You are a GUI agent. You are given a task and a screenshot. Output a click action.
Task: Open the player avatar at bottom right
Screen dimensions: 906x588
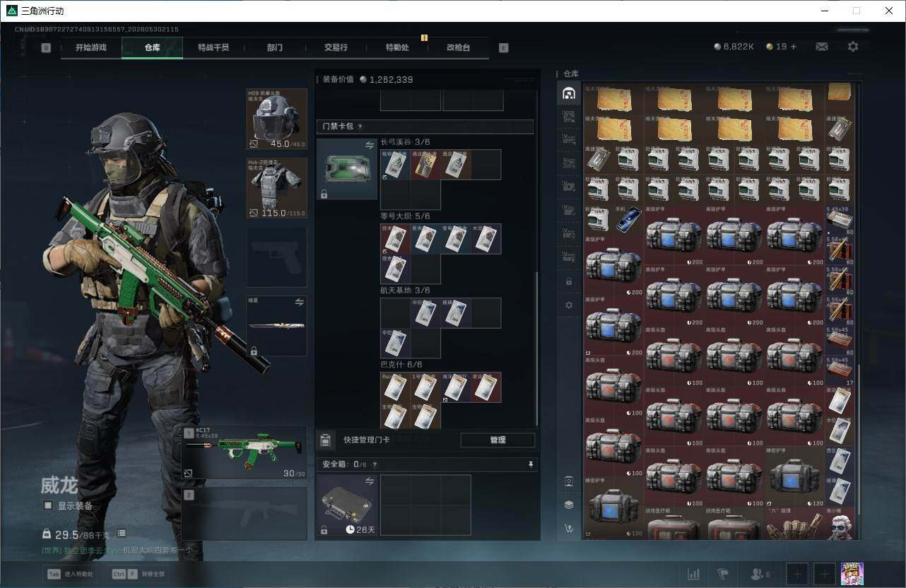(852, 574)
